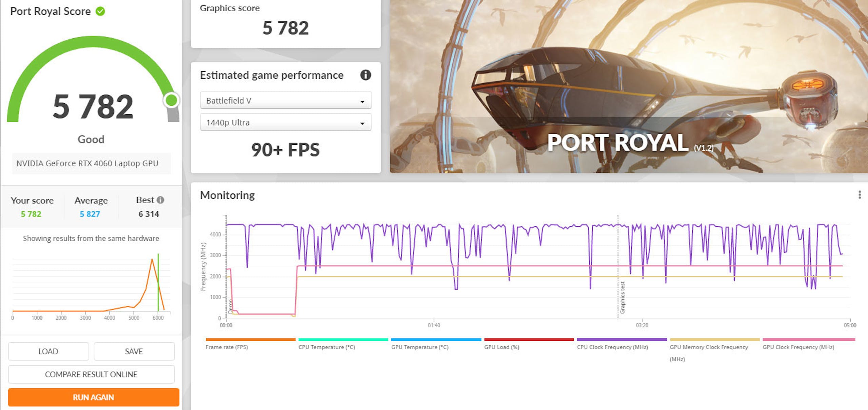Click the Port Royal Score heading
The height and width of the screenshot is (410, 868).
[x=51, y=11]
